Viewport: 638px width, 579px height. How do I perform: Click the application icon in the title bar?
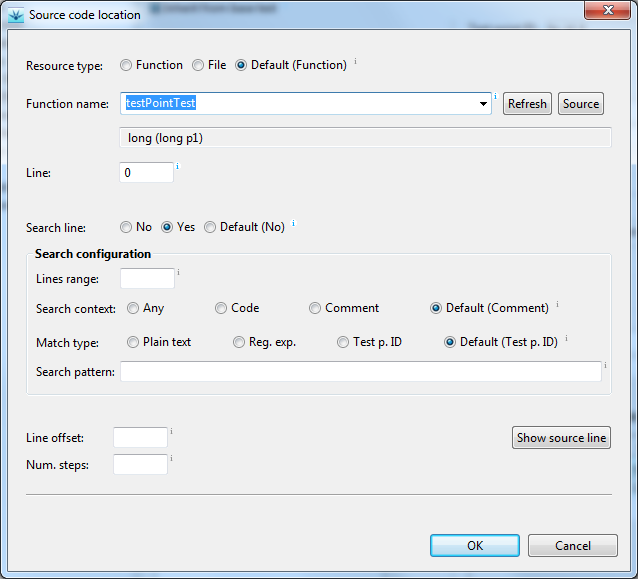16,15
